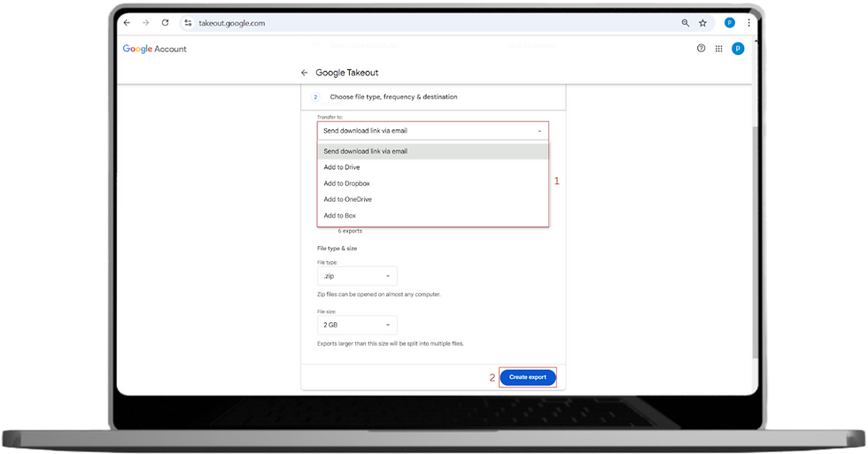The width and height of the screenshot is (868, 454).
Task: Click the zoom magnifier icon in address bar
Action: click(x=686, y=23)
